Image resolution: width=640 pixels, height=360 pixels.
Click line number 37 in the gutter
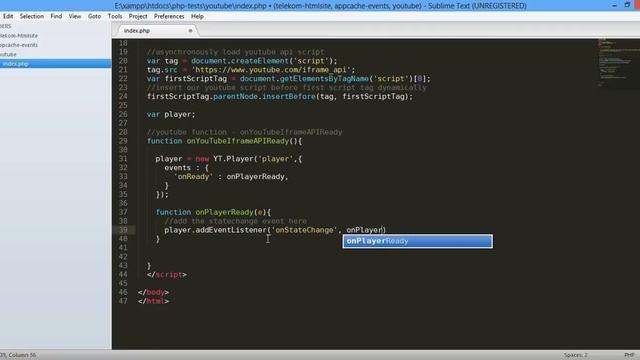(123, 212)
